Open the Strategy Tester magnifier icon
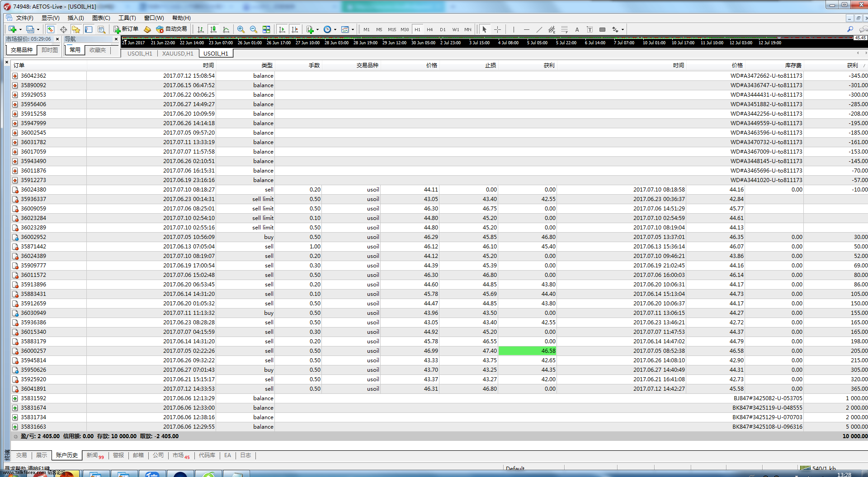This screenshot has width=868, height=477. 102,29
